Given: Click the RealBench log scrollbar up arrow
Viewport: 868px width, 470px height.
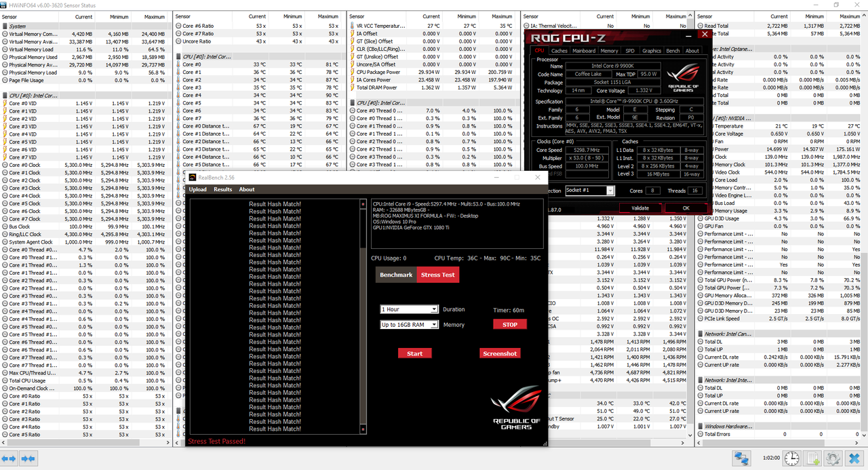Looking at the screenshot, I should [363, 203].
